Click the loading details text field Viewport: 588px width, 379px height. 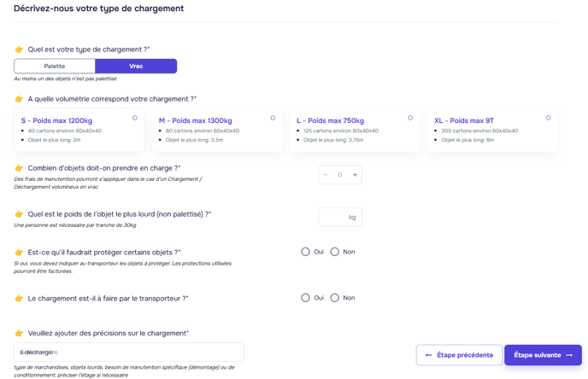[x=128, y=352]
